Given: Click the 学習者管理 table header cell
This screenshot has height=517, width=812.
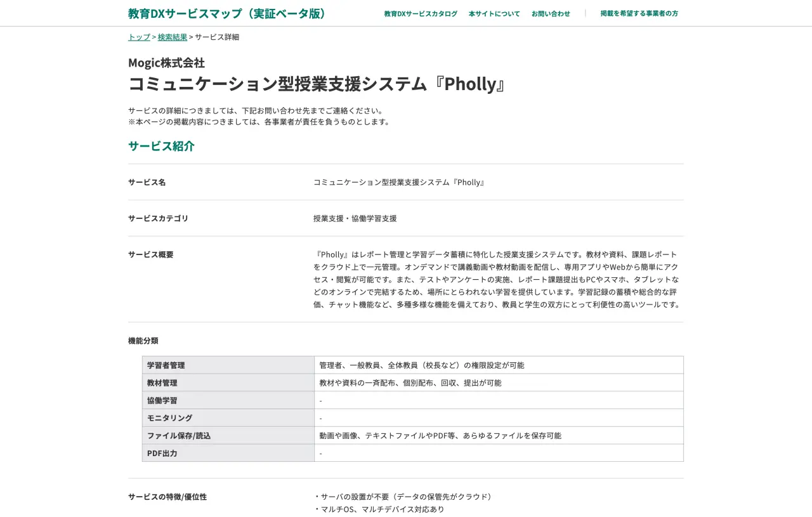Looking at the screenshot, I should [x=228, y=365].
